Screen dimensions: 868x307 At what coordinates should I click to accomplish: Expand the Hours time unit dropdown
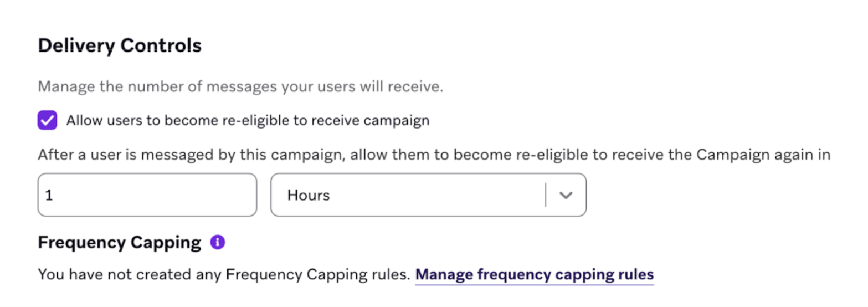tap(428, 195)
